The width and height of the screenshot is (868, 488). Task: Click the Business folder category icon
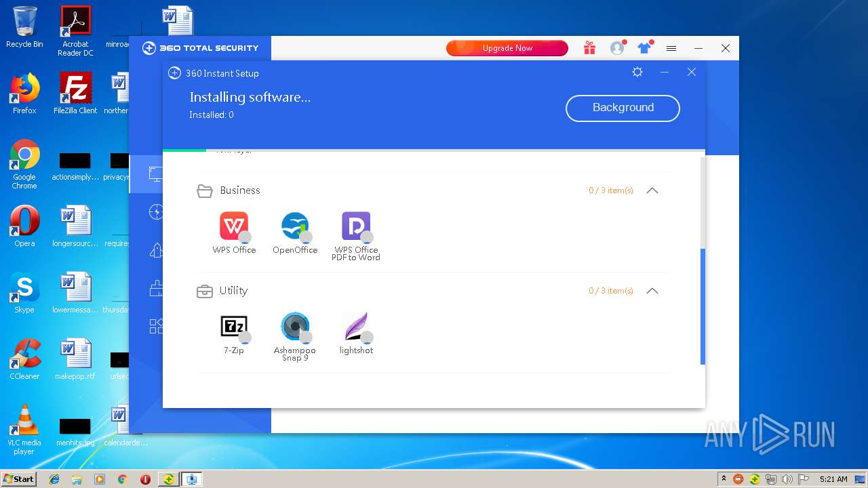pos(205,190)
